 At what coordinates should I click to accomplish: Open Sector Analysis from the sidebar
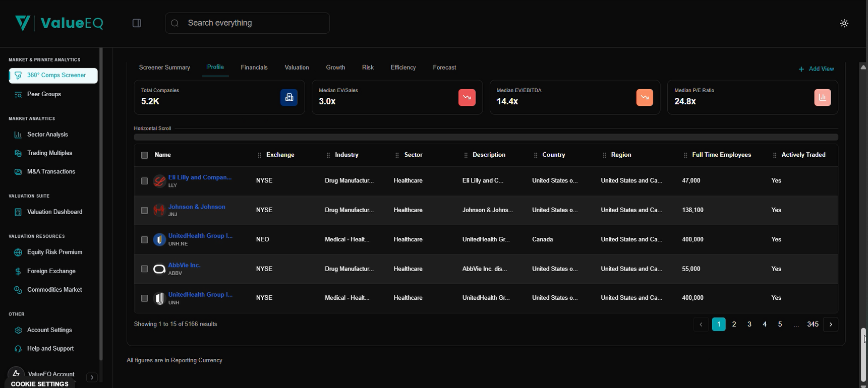pos(47,135)
